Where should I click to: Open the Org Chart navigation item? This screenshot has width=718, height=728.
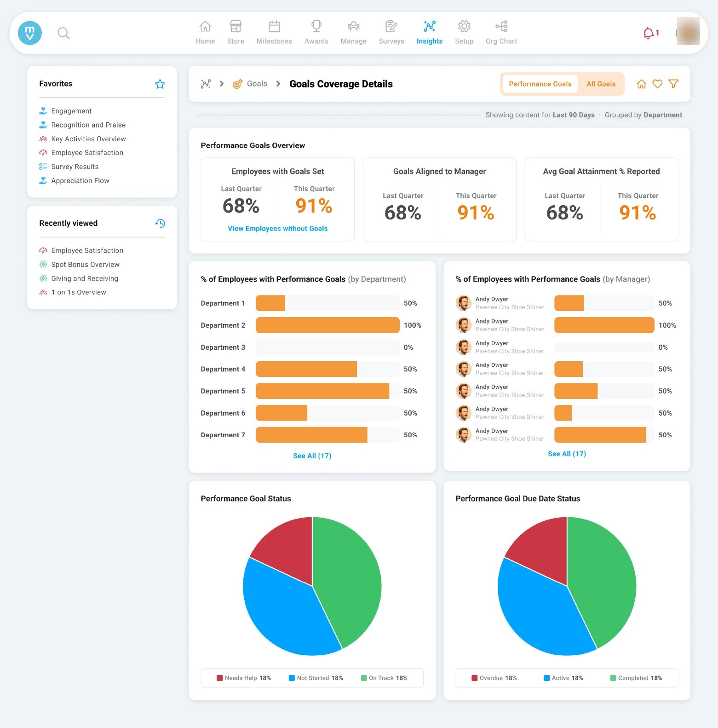pyautogui.click(x=501, y=33)
